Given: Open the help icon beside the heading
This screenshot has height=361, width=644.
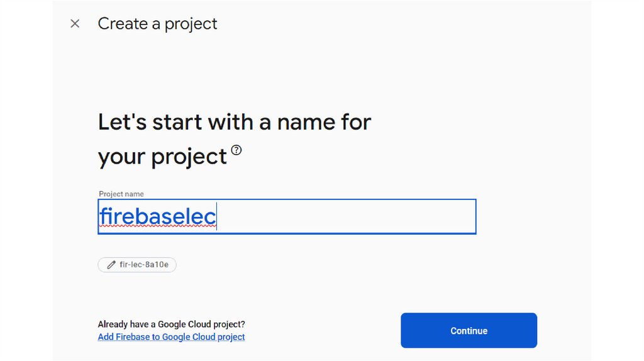Looking at the screenshot, I should click(x=236, y=150).
